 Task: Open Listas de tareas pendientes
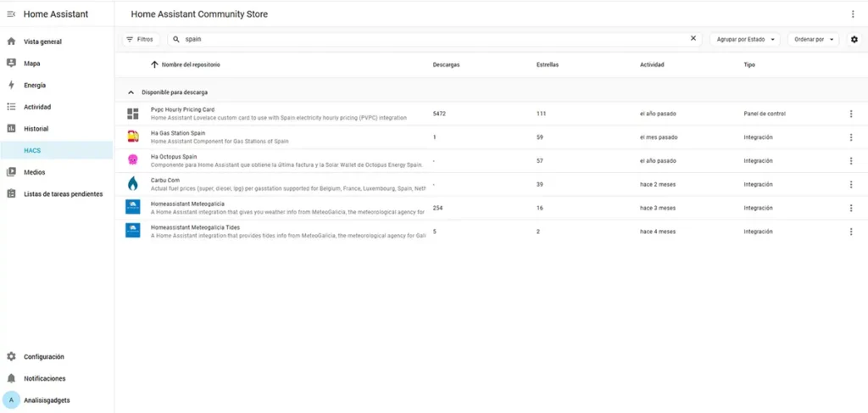[x=57, y=193]
